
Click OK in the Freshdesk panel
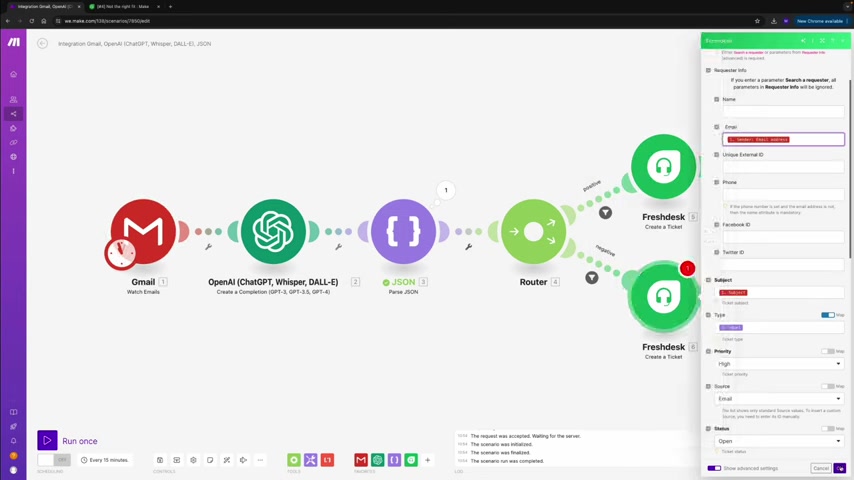pos(839,468)
